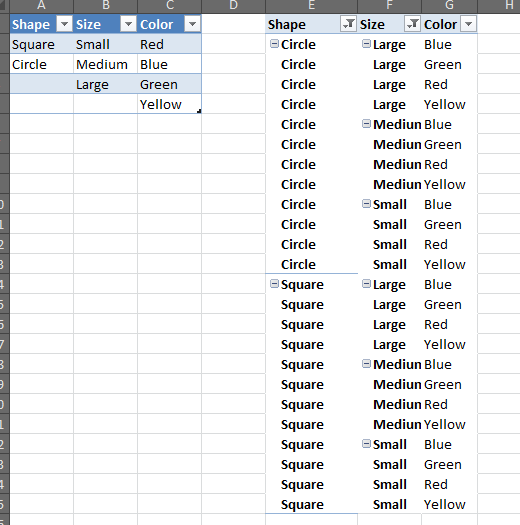Collapse the Large group under Square
The image size is (520, 525).
click(366, 284)
